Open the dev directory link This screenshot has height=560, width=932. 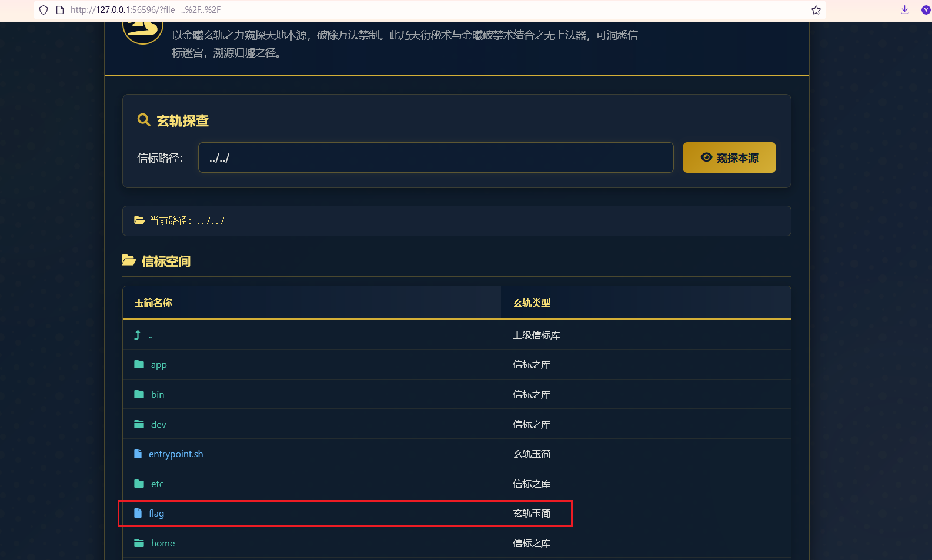[x=159, y=425]
